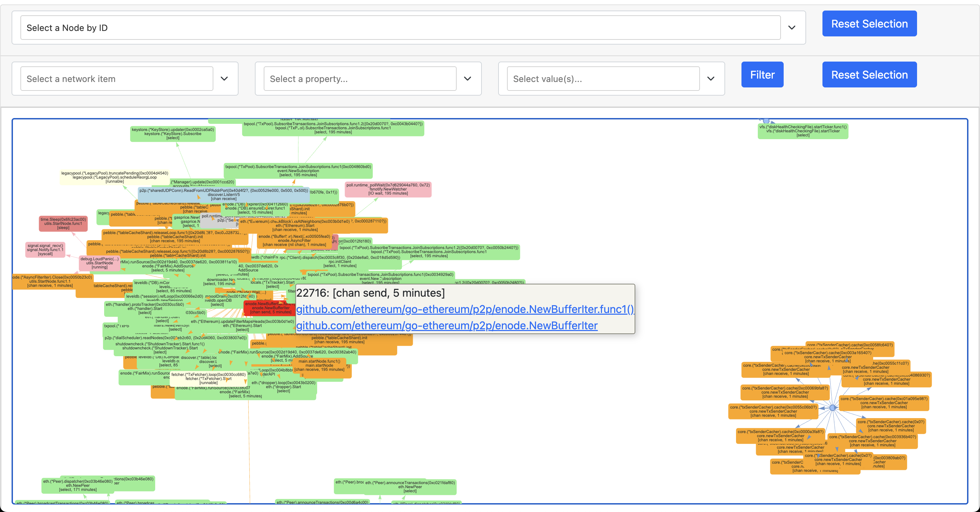980x512 pixels.
Task: Click the blue hub circle of txSenderCacher cluster
Action: tap(832, 408)
